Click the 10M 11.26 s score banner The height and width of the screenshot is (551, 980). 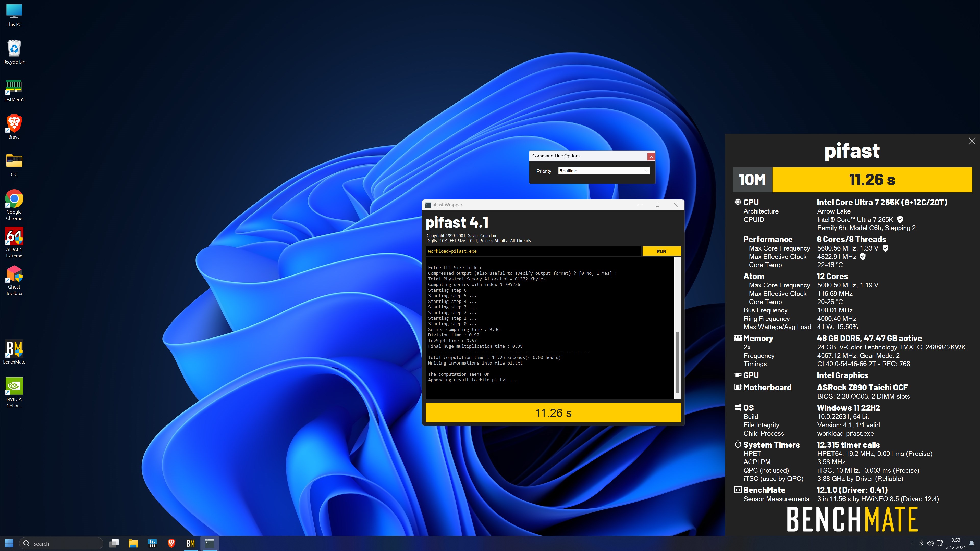coord(852,180)
